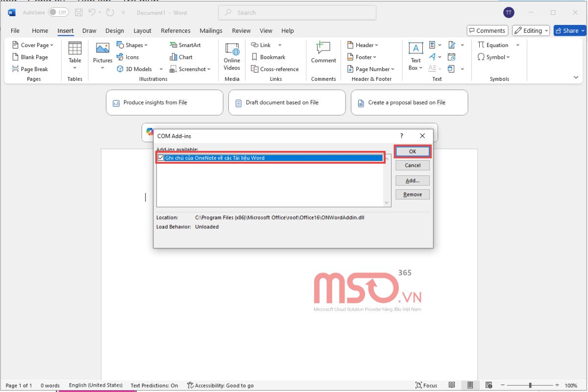Open the Comments pane button
Viewport: 588px width, 392px height.
click(x=488, y=30)
